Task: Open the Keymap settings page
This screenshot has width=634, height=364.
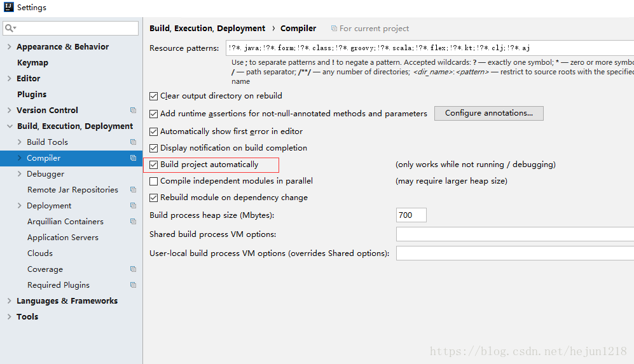Action: point(33,63)
